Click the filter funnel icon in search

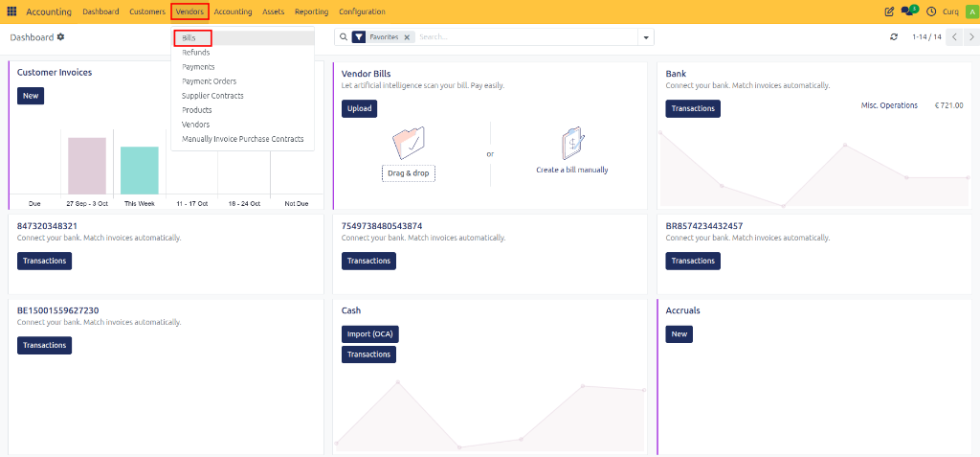click(358, 37)
